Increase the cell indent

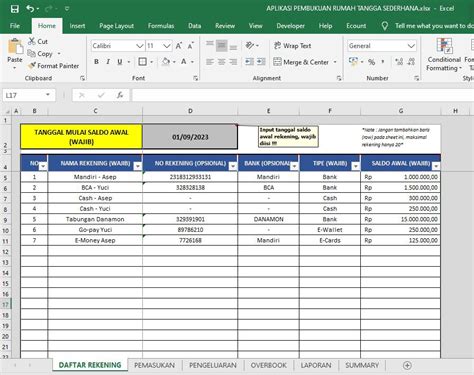point(261,62)
